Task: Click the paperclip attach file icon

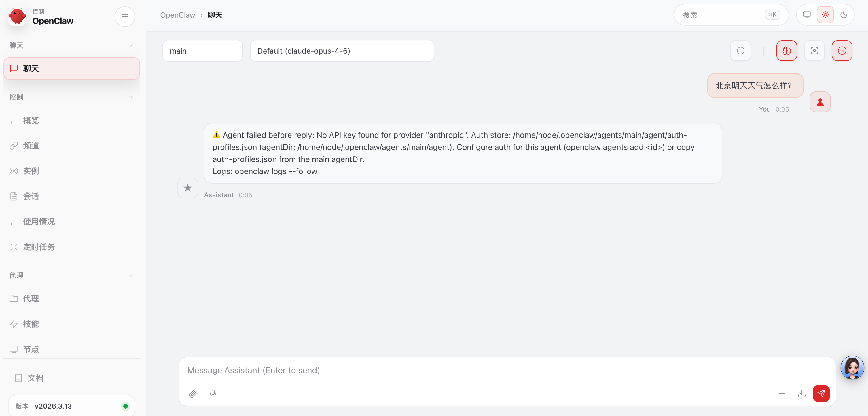Action: click(193, 394)
